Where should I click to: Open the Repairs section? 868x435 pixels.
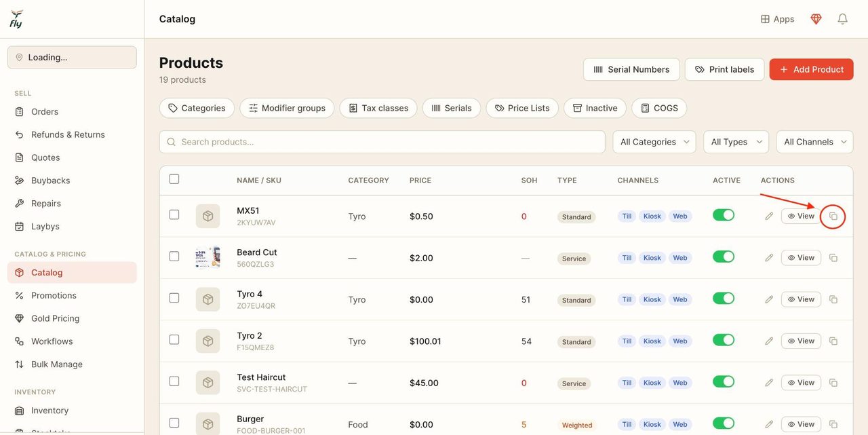pyautogui.click(x=72, y=204)
